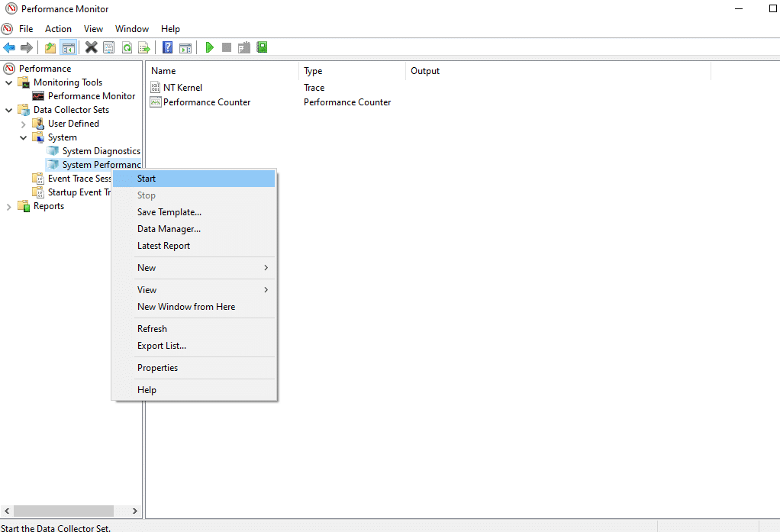
Task: Select the Performance Counter name entry
Action: [207, 102]
